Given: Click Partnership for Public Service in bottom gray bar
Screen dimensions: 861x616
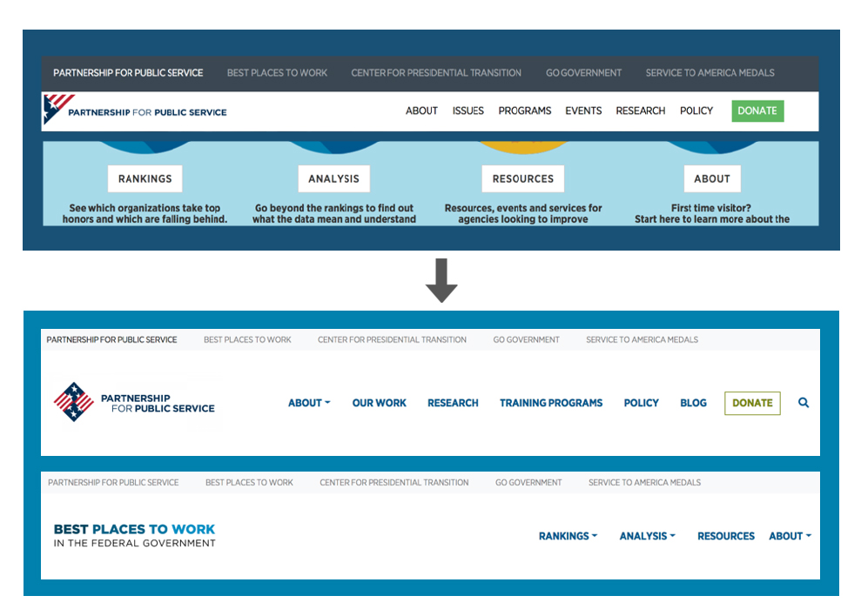Looking at the screenshot, I should [113, 483].
